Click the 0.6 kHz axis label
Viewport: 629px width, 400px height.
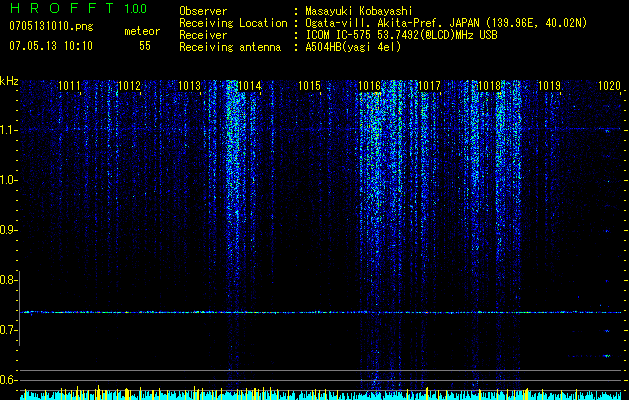coord(8,380)
